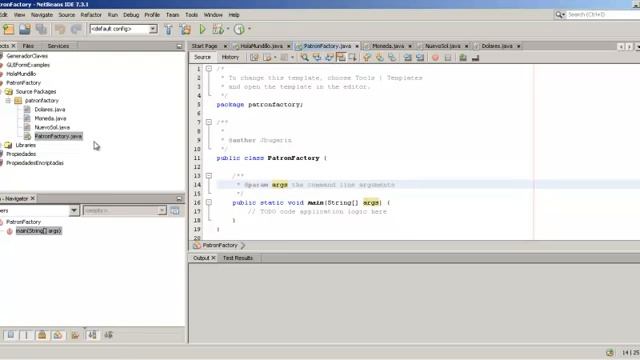Click the Save All toolbar icon

click(41, 29)
